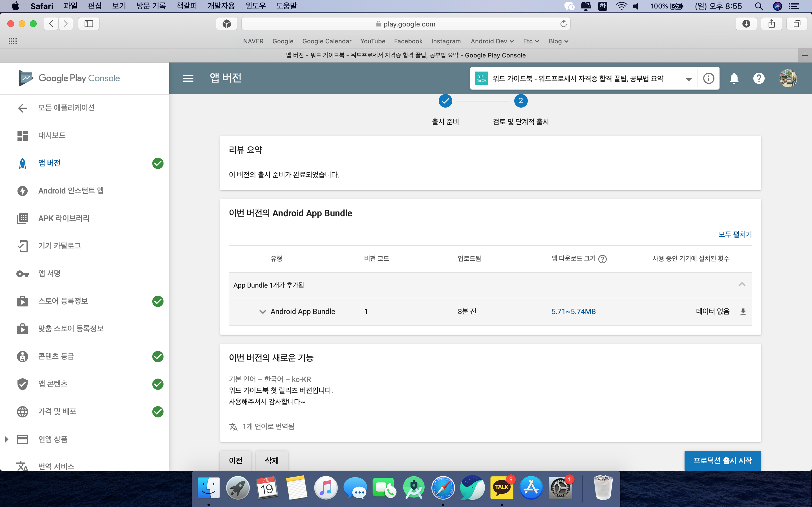Expand the Android App Bundle row details
Viewport: 812px width, 507px height.
(262, 312)
